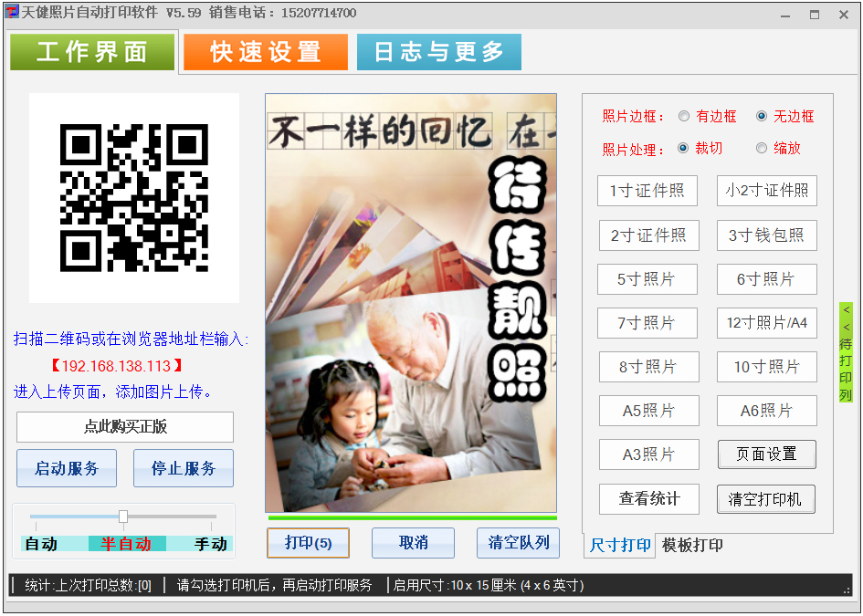Click 点此购买正版 purchase button
The height and width of the screenshot is (616, 863).
coord(125,427)
